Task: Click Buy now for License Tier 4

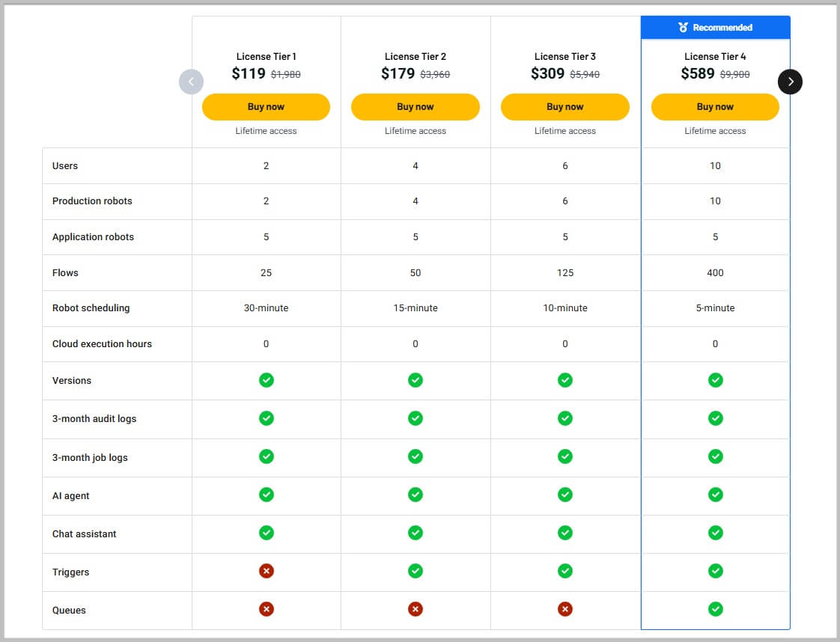Action: point(715,107)
